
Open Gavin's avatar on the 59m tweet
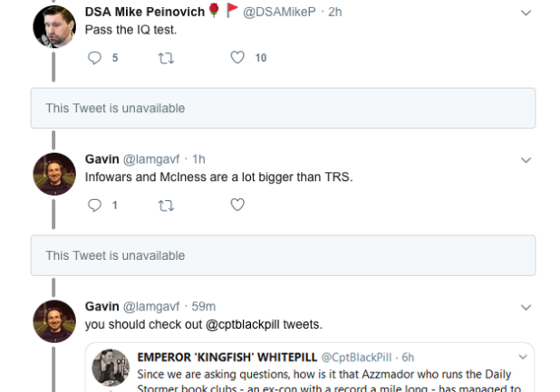pyautogui.click(x=53, y=320)
